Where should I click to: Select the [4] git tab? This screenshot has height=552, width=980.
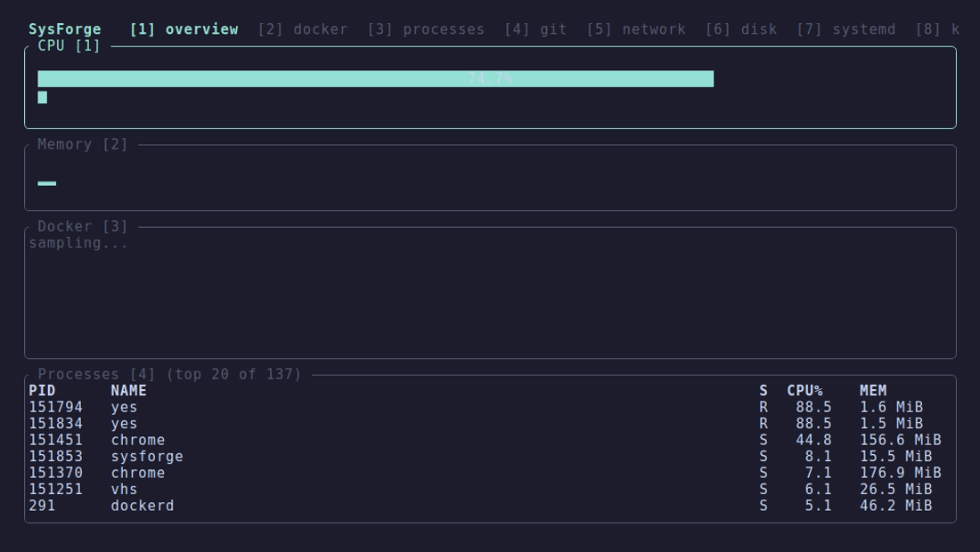(535, 29)
